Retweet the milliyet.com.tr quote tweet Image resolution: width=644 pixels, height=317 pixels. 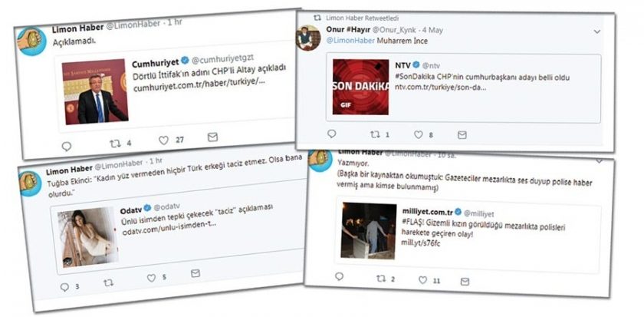click(x=381, y=279)
